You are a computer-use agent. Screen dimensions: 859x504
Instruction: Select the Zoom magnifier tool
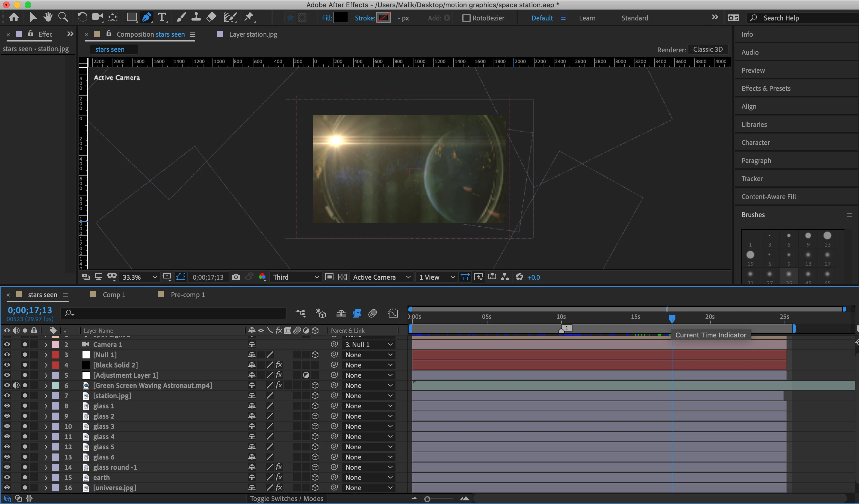[x=63, y=17]
